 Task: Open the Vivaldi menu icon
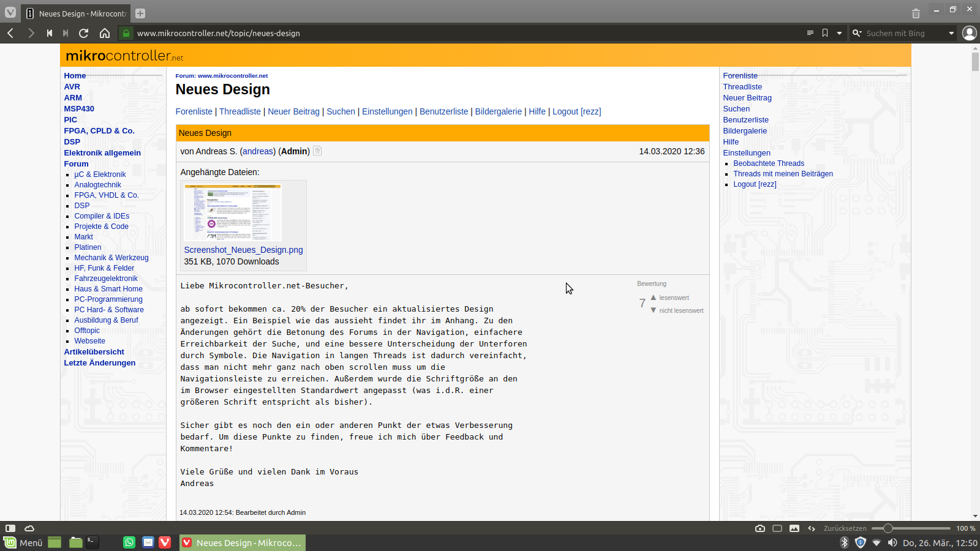pyautogui.click(x=10, y=12)
